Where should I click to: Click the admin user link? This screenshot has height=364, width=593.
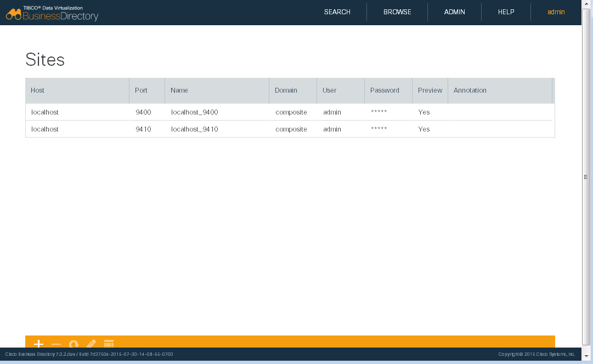(x=556, y=12)
